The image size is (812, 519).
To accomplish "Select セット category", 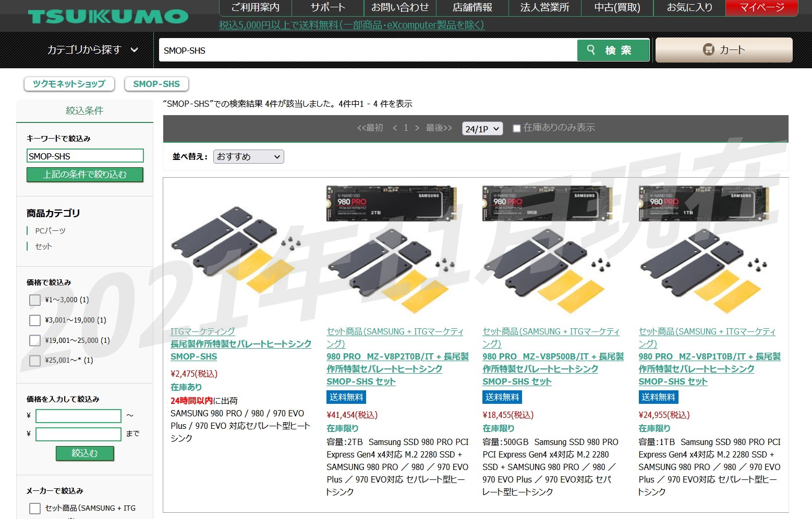I will point(43,246).
